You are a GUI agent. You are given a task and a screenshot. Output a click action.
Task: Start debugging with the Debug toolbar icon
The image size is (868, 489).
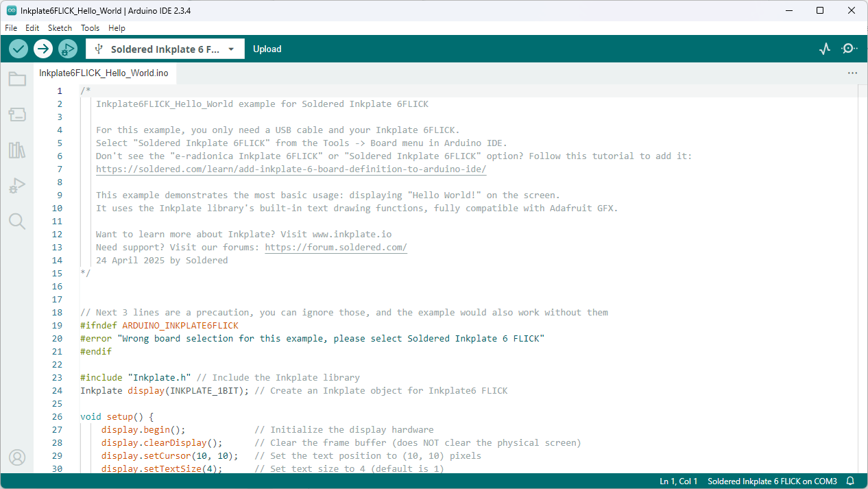coord(67,49)
